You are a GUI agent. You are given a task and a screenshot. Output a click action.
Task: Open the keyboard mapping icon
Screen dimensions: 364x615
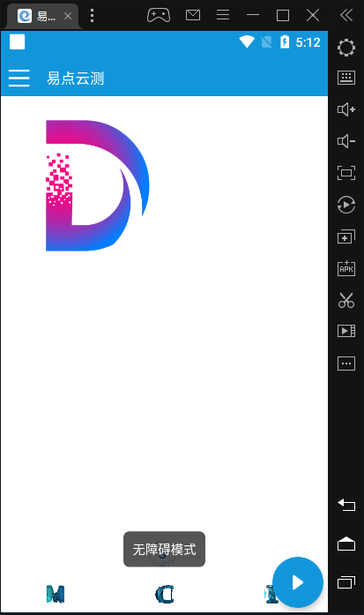[x=346, y=78]
